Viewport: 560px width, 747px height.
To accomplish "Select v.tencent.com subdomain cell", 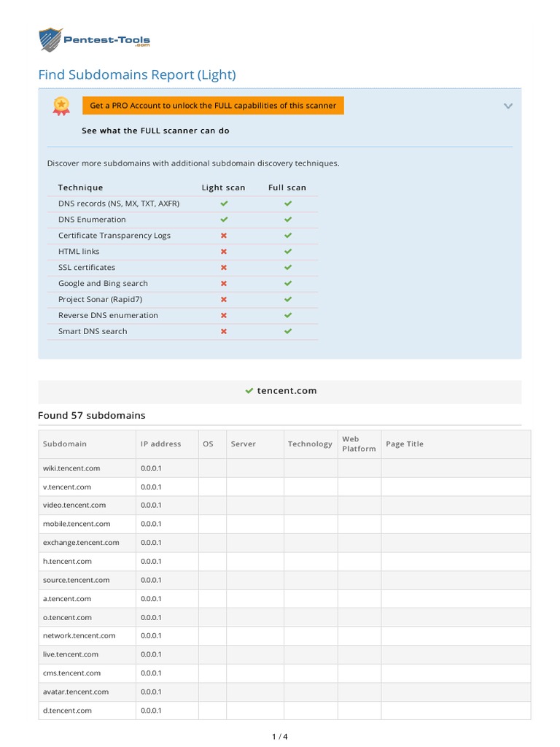I will point(87,487).
